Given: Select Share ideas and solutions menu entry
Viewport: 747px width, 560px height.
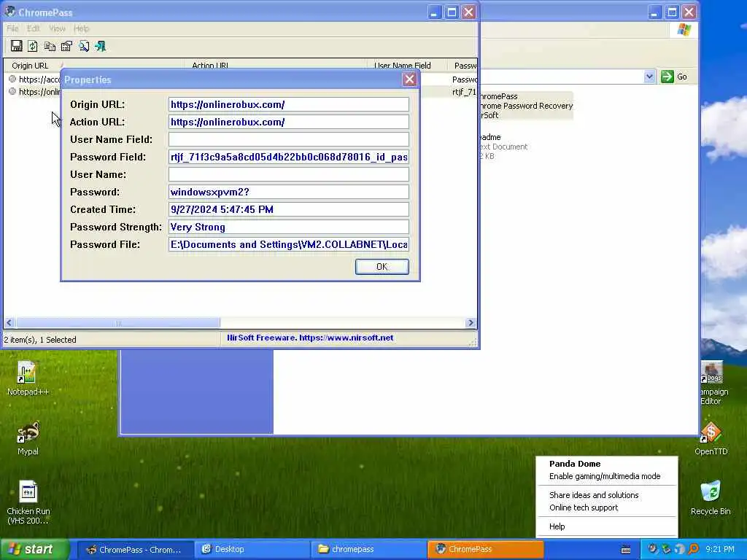Looking at the screenshot, I should (594, 495).
